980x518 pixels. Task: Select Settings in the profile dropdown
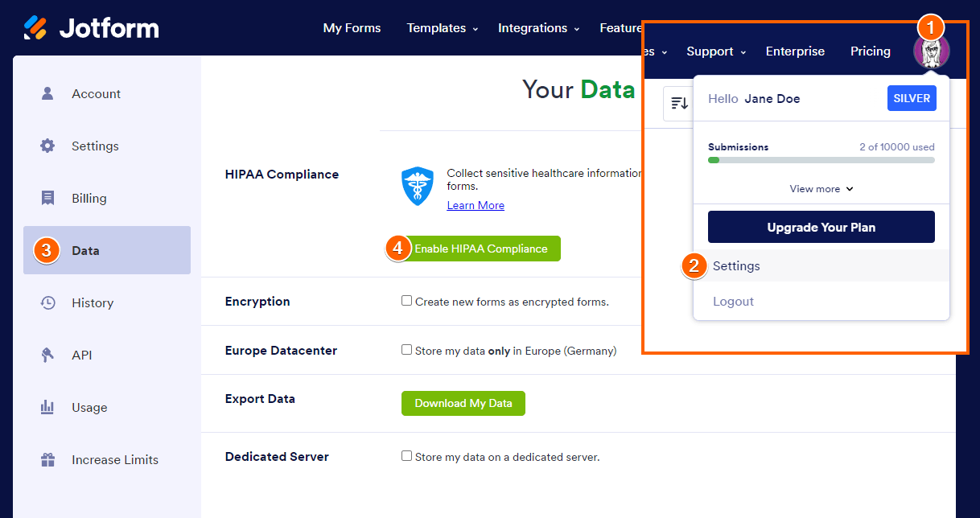point(736,266)
